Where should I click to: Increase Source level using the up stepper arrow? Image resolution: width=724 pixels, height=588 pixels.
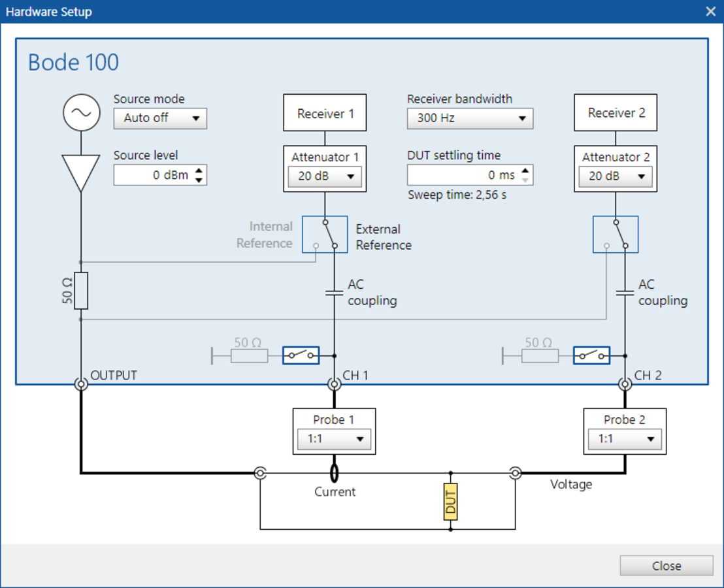tap(200, 171)
